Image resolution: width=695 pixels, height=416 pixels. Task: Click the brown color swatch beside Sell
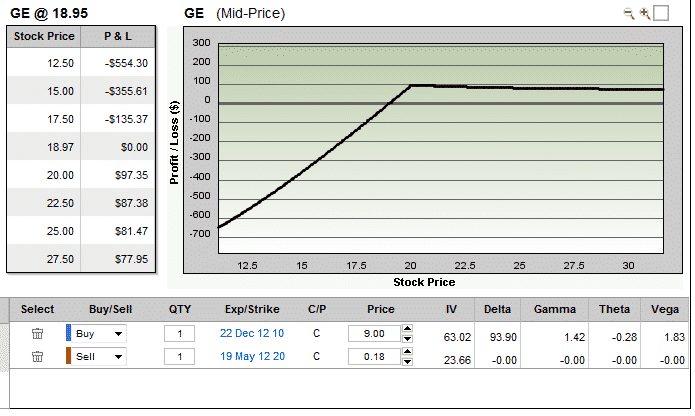click(x=68, y=356)
